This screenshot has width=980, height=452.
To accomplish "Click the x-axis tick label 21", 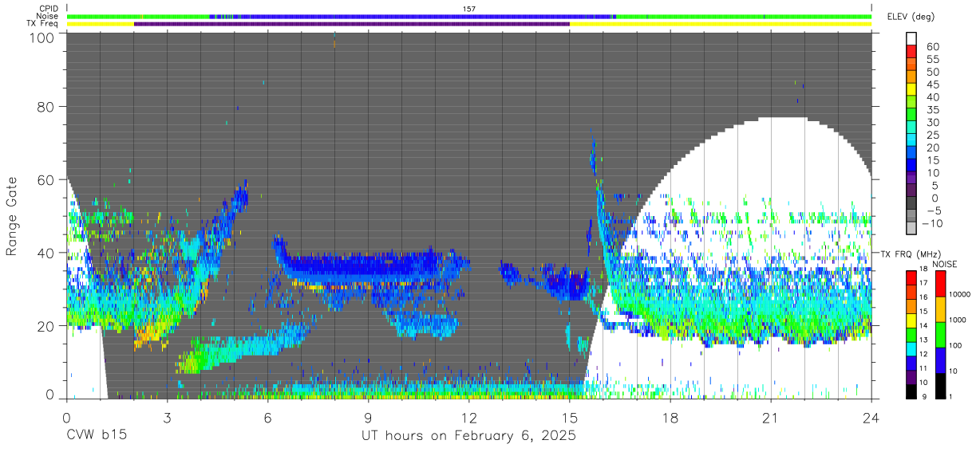I will 771,419.
